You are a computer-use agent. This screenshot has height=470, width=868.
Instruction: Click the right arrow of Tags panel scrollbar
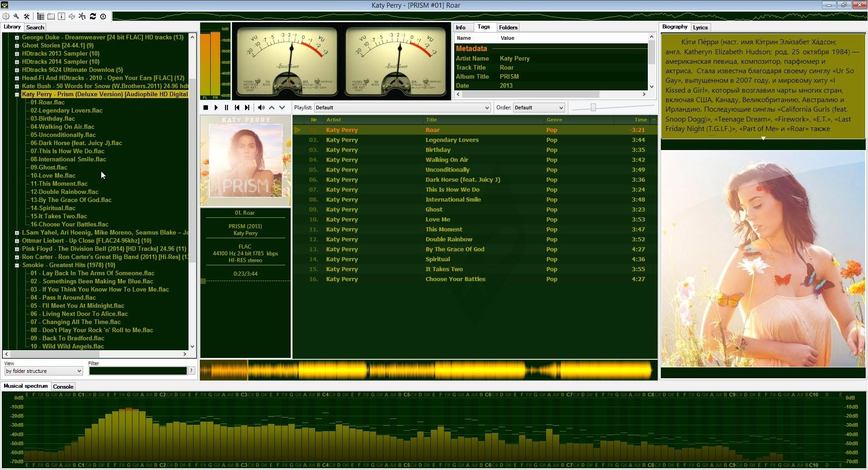(x=644, y=94)
